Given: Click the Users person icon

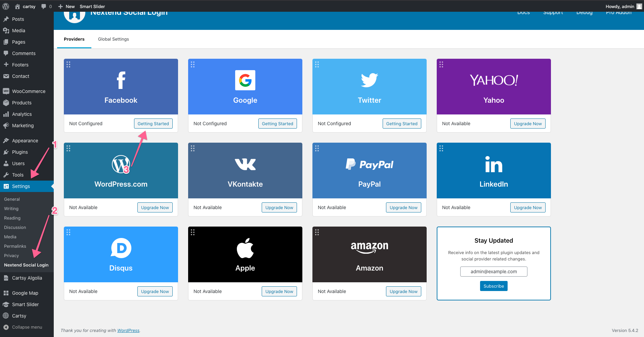Looking at the screenshot, I should coord(6,163).
